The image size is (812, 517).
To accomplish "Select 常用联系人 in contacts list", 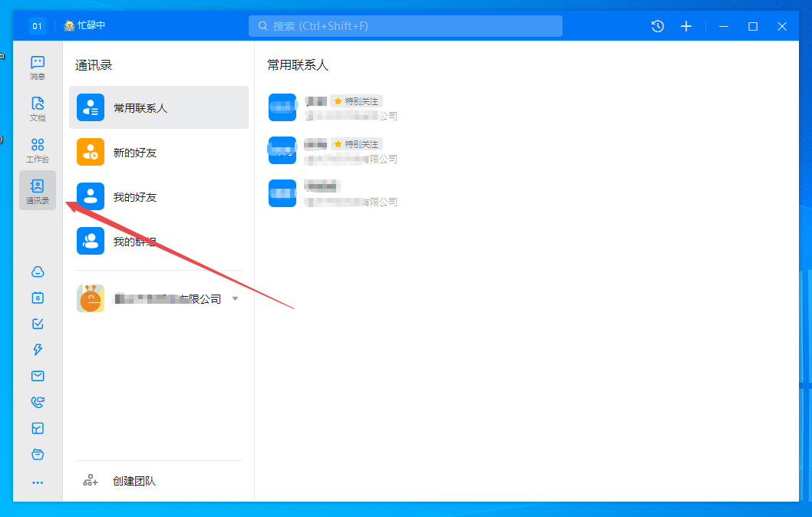I will pos(159,107).
